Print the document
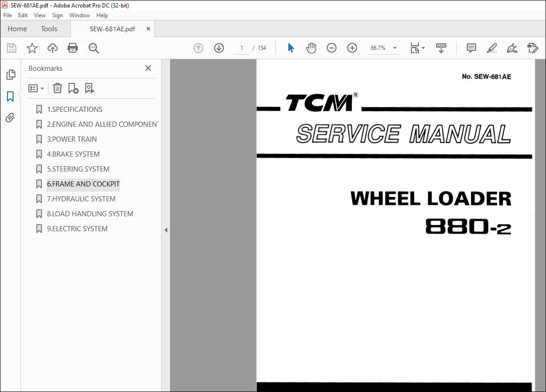The width and height of the screenshot is (546, 392). point(73,48)
